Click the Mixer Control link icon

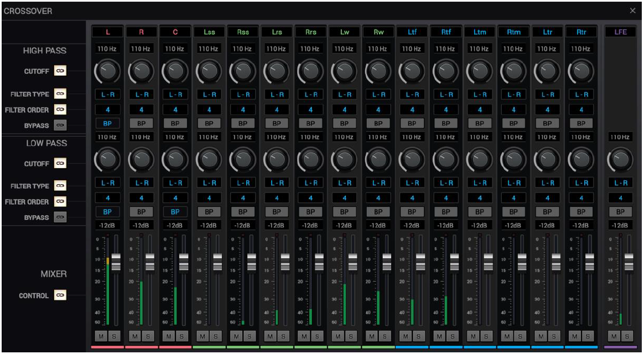[x=60, y=295]
